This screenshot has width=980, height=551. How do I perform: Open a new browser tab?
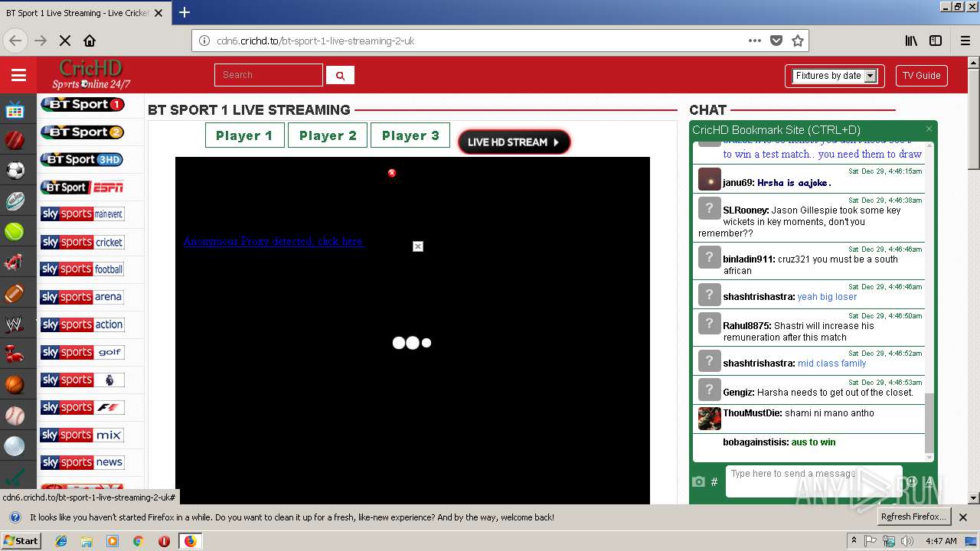(x=184, y=12)
